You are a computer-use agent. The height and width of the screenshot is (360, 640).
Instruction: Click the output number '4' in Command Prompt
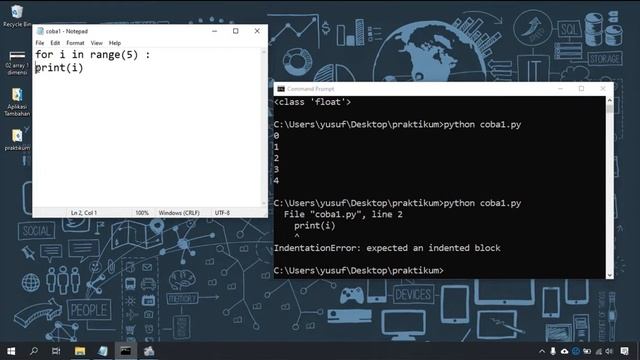tap(276, 180)
